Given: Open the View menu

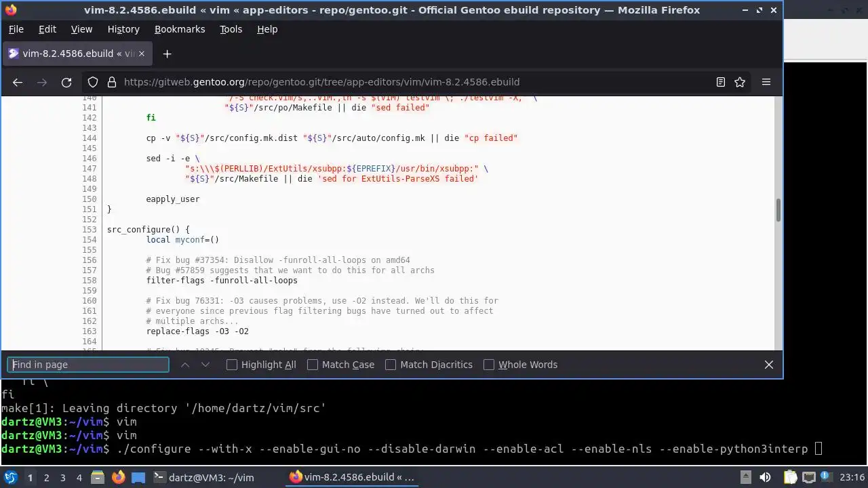Looking at the screenshot, I should click(x=81, y=29).
